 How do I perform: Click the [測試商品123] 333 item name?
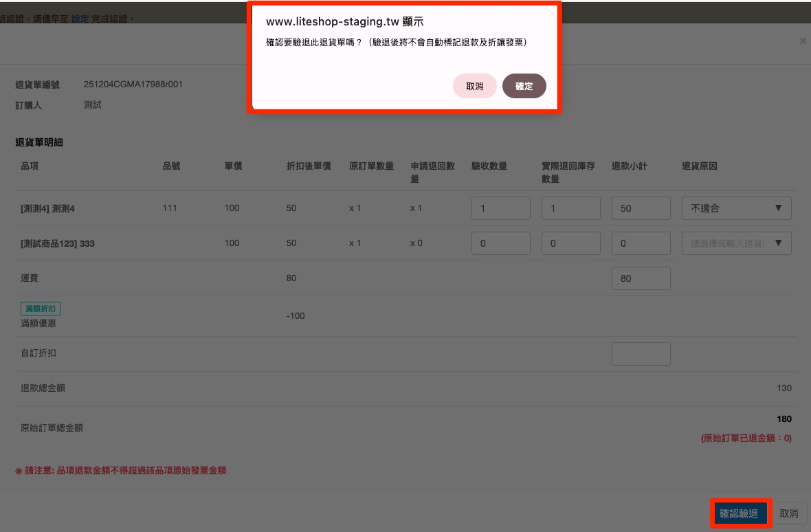point(58,243)
